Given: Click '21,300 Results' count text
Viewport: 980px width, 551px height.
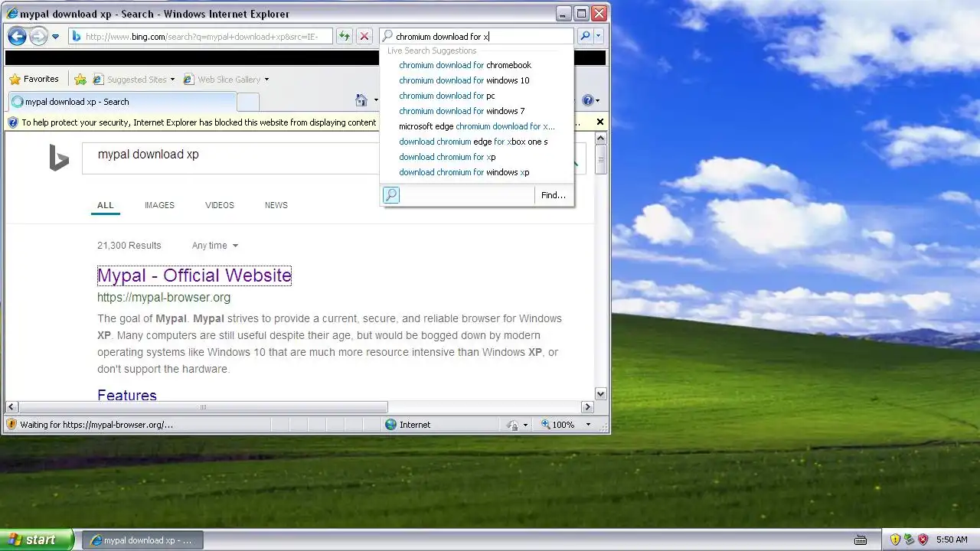Looking at the screenshot, I should 129,246.
